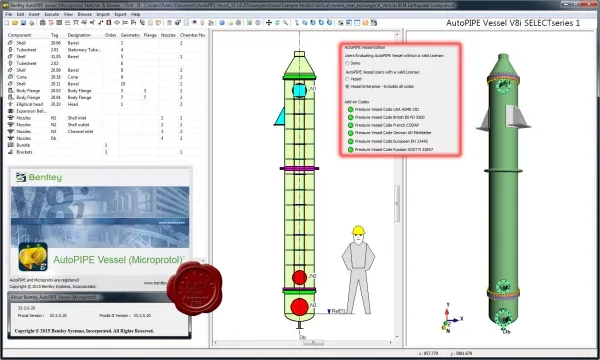The height and width of the screenshot is (360, 600).
Task: Click the New file toolbar icon
Action: [x=7, y=23]
